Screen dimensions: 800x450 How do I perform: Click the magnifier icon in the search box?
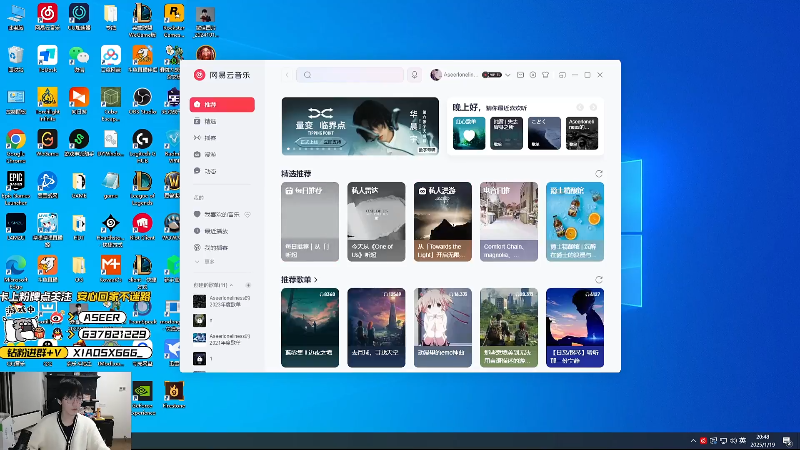[307, 75]
